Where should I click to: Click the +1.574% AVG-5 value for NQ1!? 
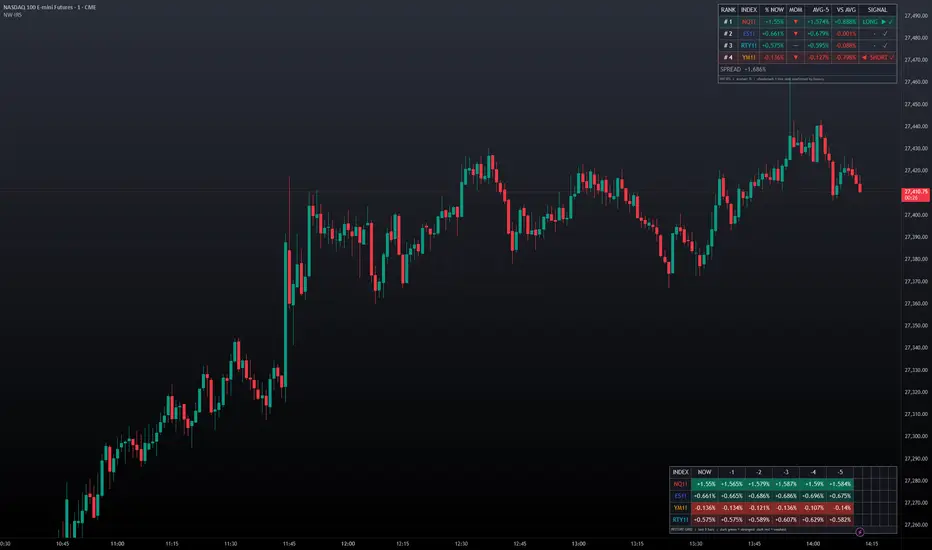[x=818, y=22]
